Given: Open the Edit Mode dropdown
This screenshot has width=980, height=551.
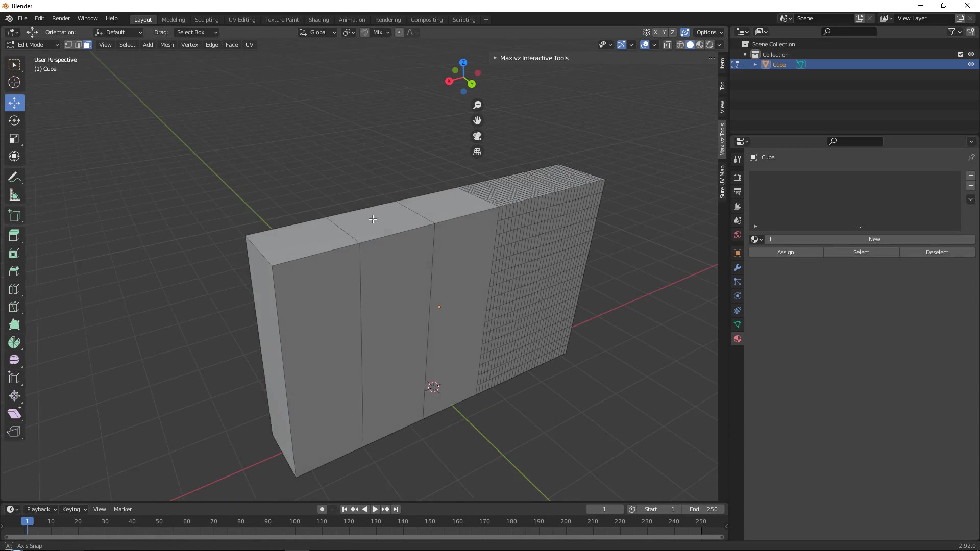Looking at the screenshot, I should (33, 45).
